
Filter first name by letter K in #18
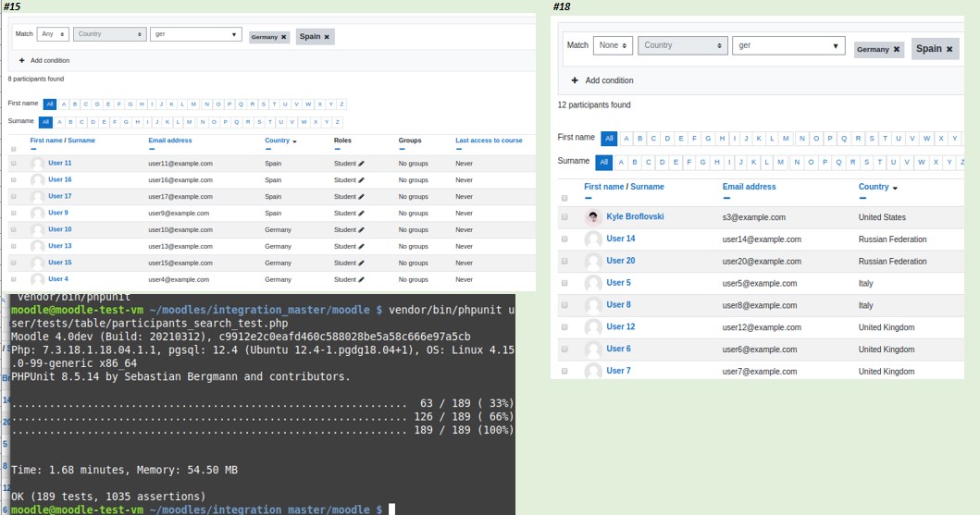coord(759,139)
